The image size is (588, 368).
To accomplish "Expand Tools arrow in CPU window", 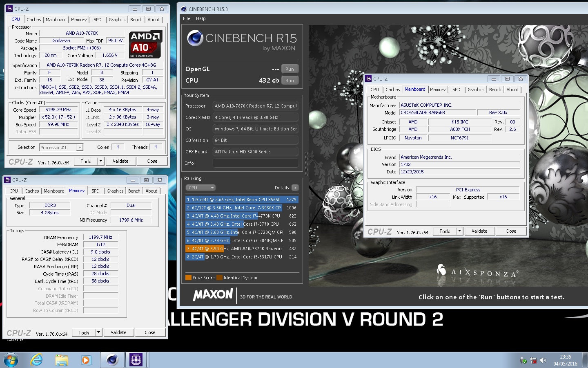I will pyautogui.click(x=100, y=161).
